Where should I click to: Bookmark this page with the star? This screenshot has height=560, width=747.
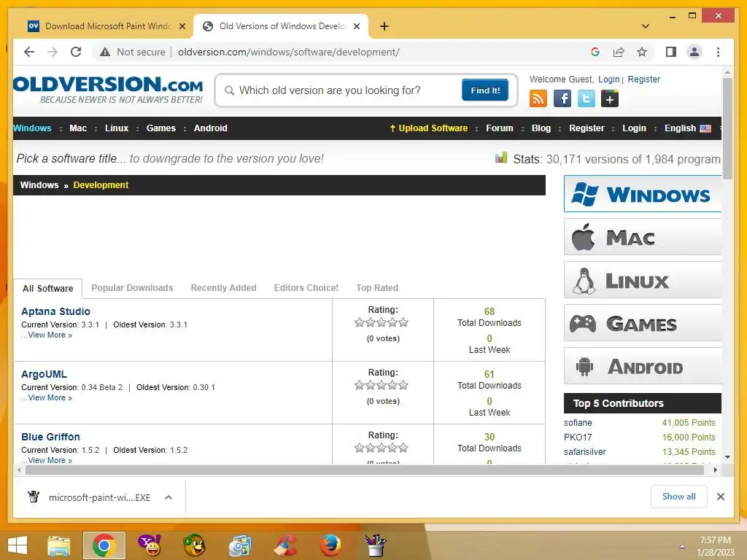tap(642, 52)
